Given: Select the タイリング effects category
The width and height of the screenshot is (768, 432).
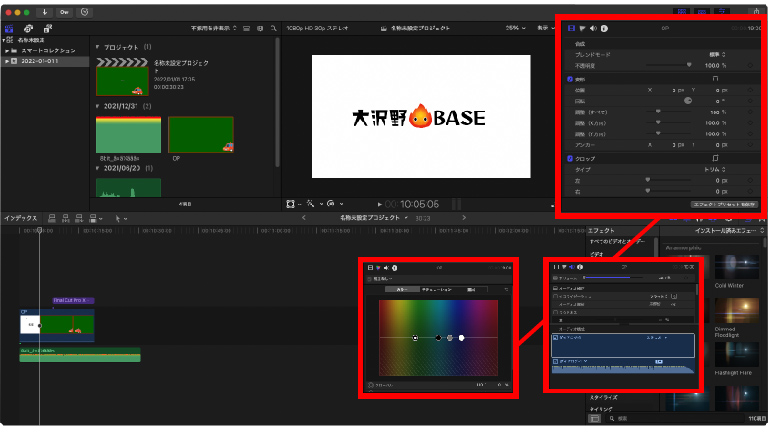Looking at the screenshot, I should (x=601, y=409).
